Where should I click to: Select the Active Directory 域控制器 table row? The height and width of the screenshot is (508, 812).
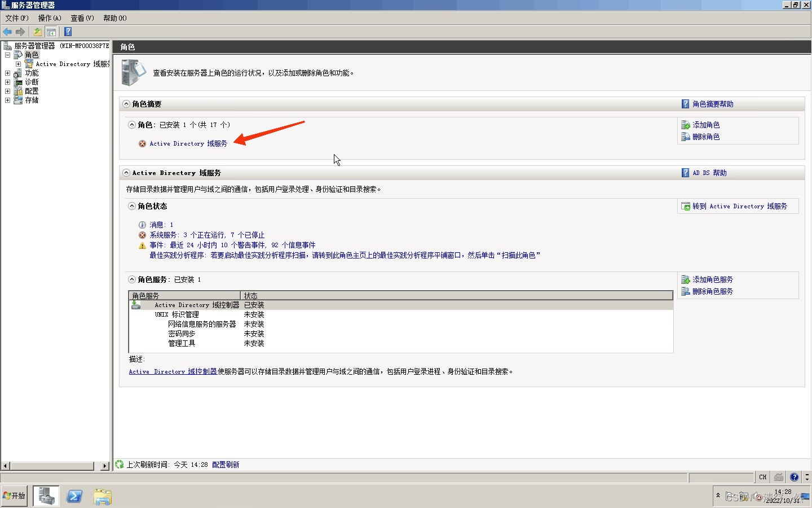401,305
